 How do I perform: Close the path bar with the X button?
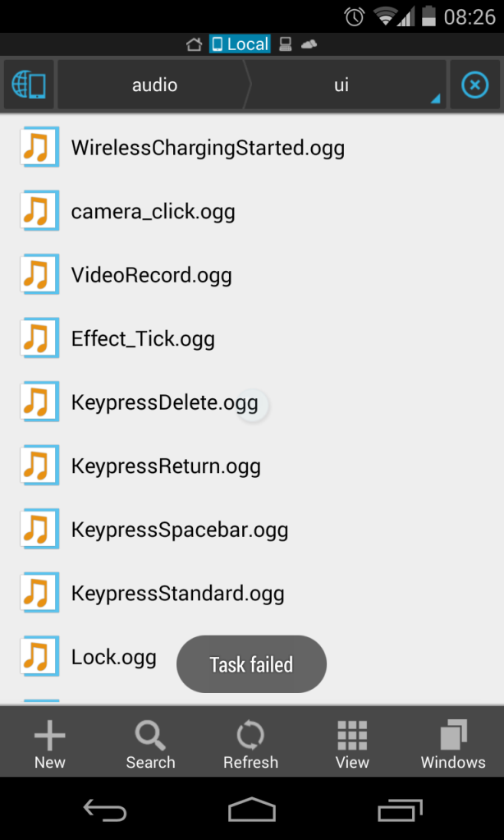coord(474,84)
